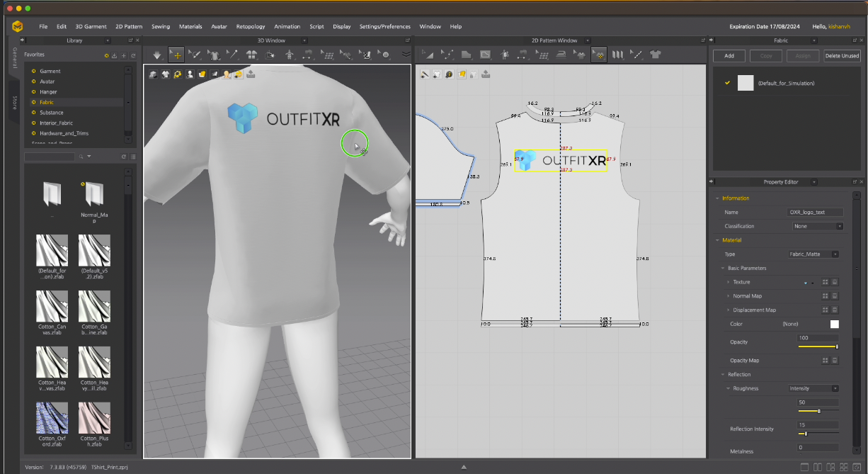Screen dimensions: 868x474
Task: Select the Garment entry in Favorites
Action: [x=50, y=71]
